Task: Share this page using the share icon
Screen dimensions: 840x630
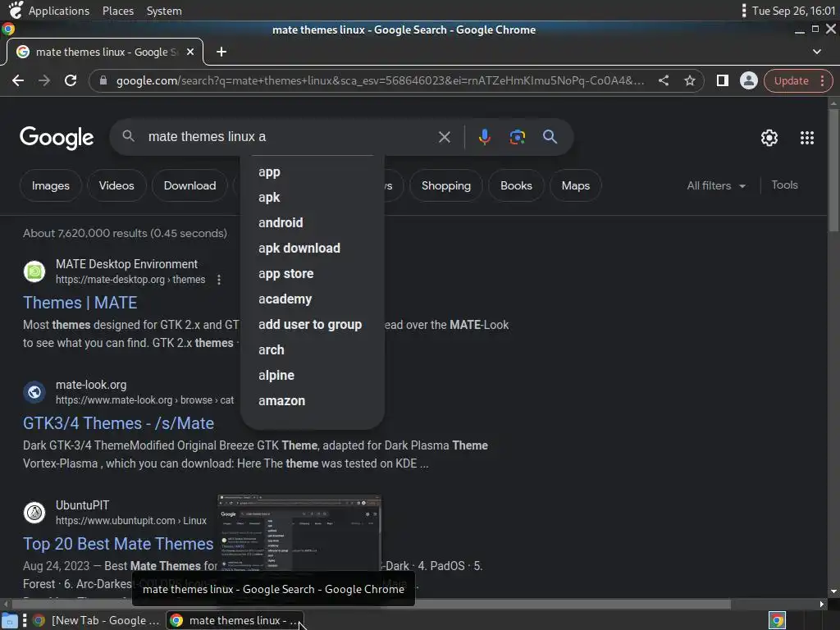Action: (x=663, y=80)
